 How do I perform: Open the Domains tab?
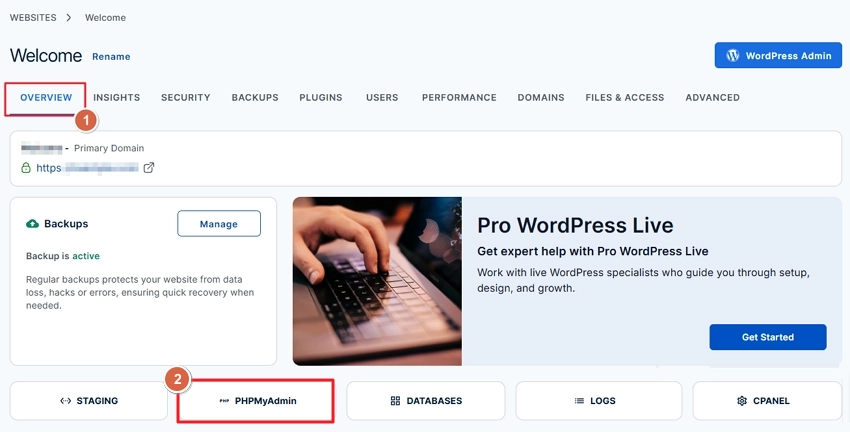coord(541,98)
